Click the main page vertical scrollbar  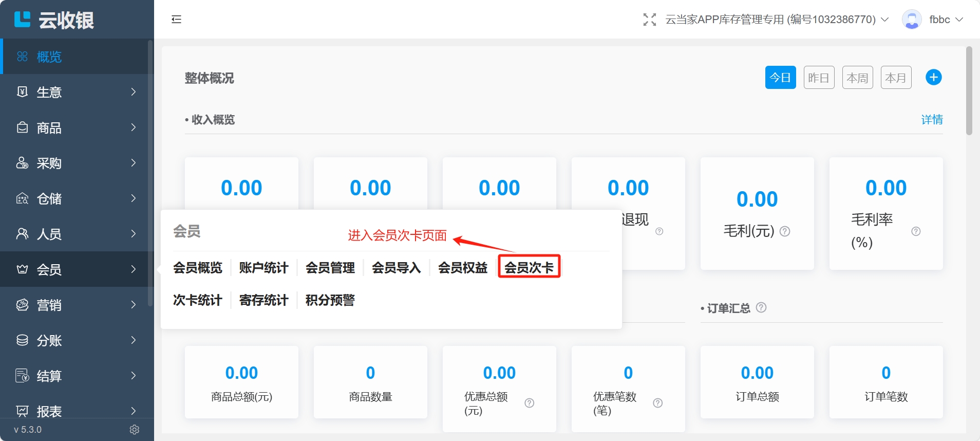(x=969, y=91)
